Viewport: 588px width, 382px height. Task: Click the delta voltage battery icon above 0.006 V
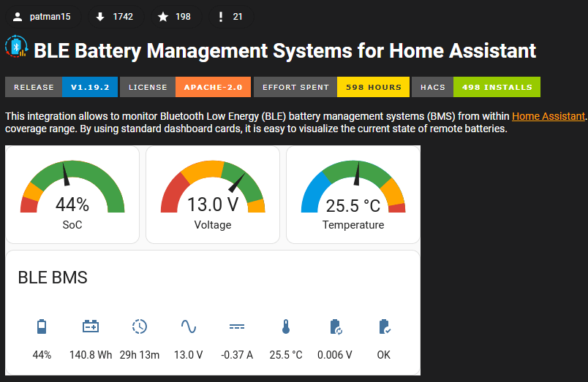(x=335, y=326)
